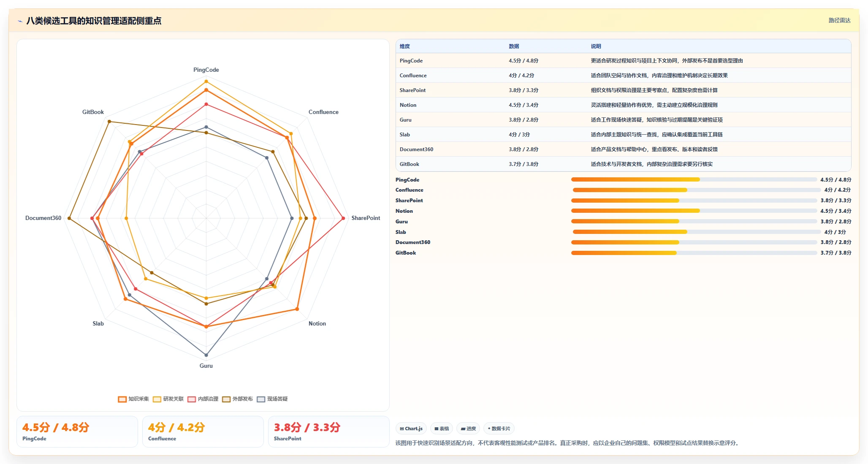The height and width of the screenshot is (464, 868).
Task: Click the small icon beside the dashboard title
Action: 20,21
